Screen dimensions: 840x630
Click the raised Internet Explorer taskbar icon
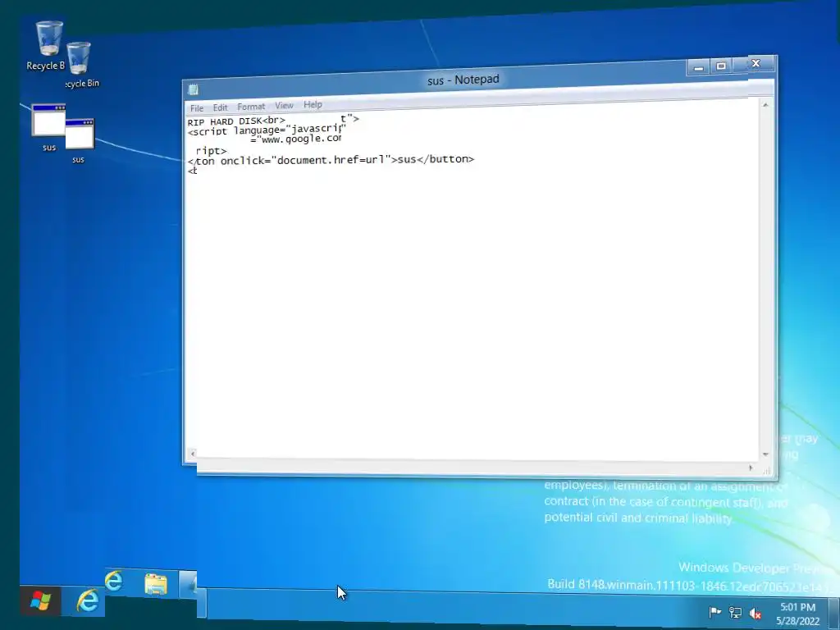(x=113, y=582)
